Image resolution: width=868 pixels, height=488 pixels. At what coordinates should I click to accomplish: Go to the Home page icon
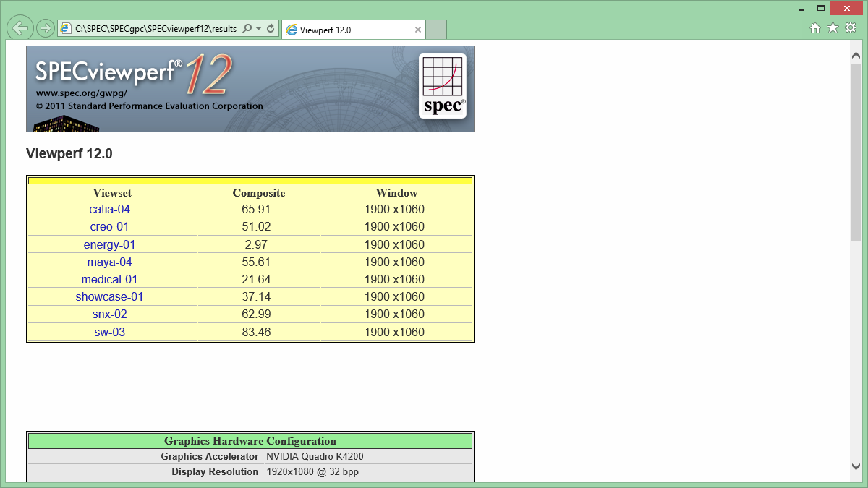814,28
